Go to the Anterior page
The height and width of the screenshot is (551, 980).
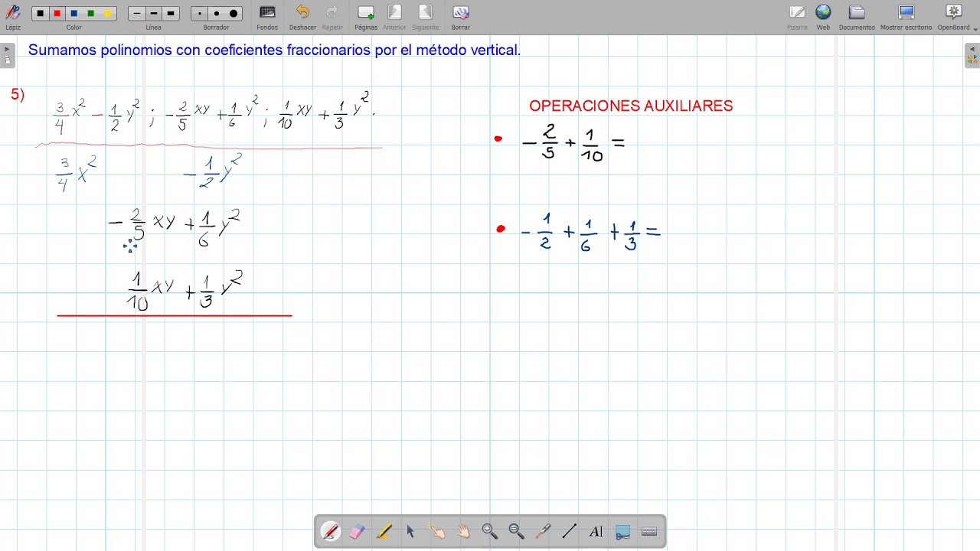pos(394,13)
